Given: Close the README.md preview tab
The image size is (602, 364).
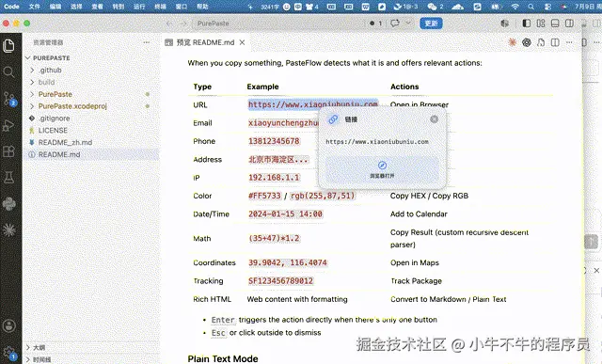Looking at the screenshot, I should pyautogui.click(x=242, y=42).
